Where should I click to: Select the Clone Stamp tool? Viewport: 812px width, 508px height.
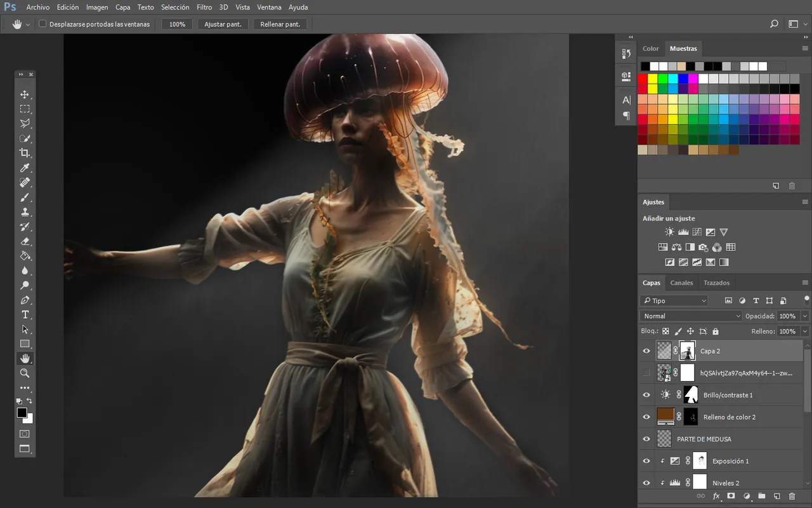[x=25, y=212]
